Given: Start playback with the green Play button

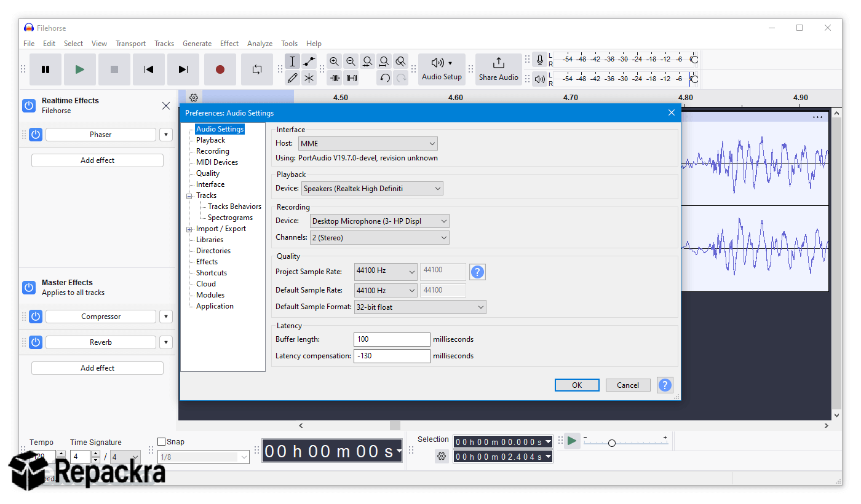Looking at the screenshot, I should click(80, 69).
